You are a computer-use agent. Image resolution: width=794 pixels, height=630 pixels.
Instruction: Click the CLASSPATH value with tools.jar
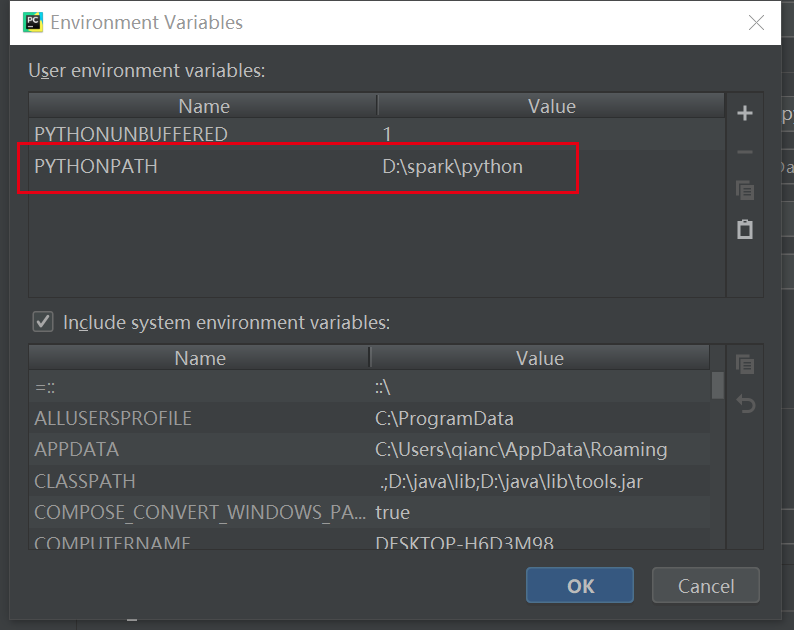[510, 481]
